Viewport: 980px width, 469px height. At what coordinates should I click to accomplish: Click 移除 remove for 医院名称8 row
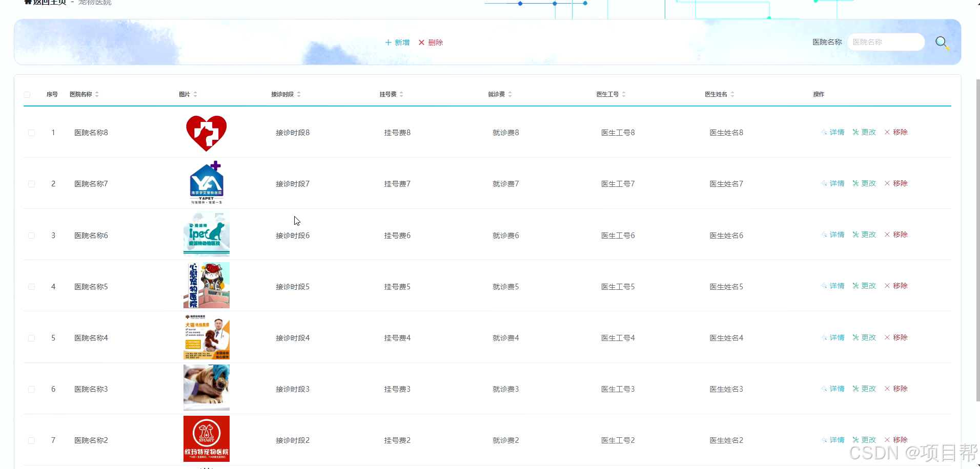click(896, 132)
